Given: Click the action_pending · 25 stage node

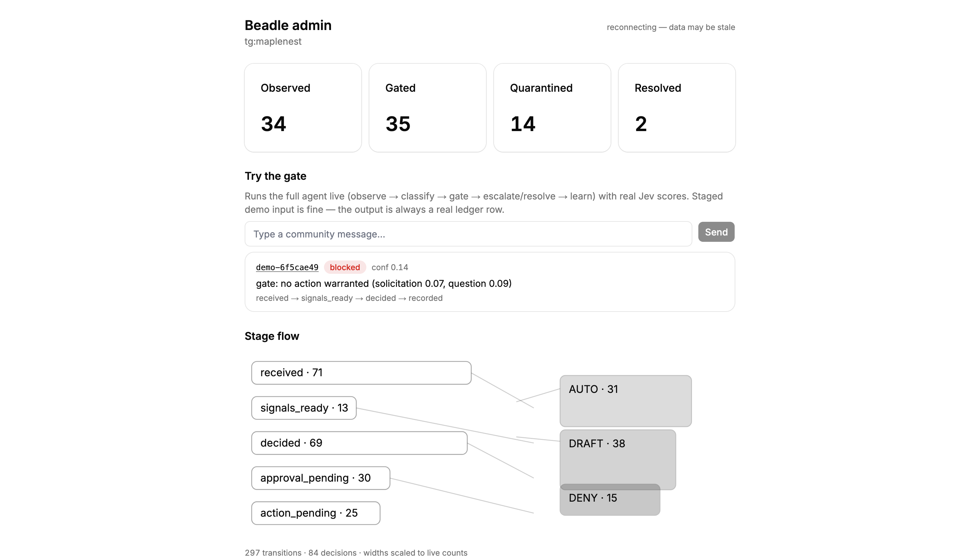Looking at the screenshot, I should pos(316,513).
